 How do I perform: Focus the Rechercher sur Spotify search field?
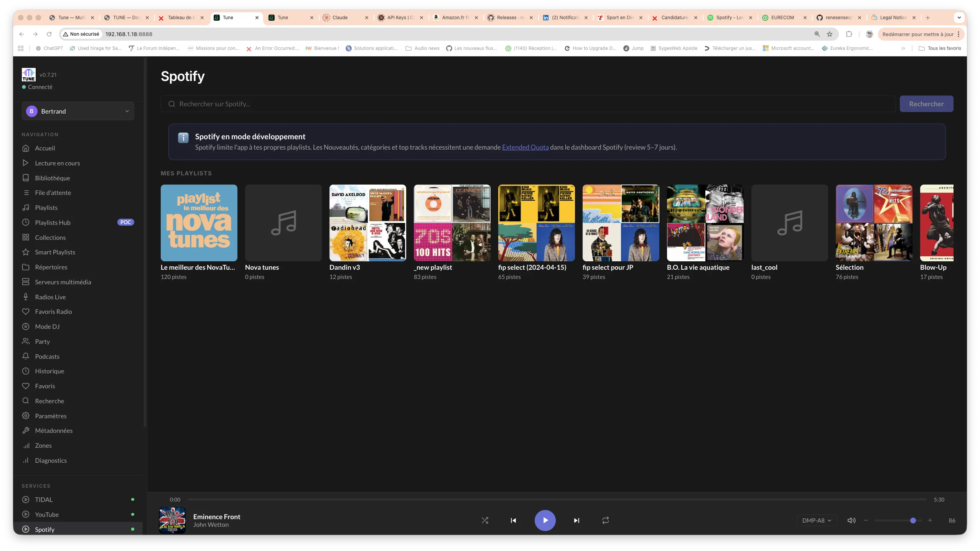pyautogui.click(x=528, y=104)
